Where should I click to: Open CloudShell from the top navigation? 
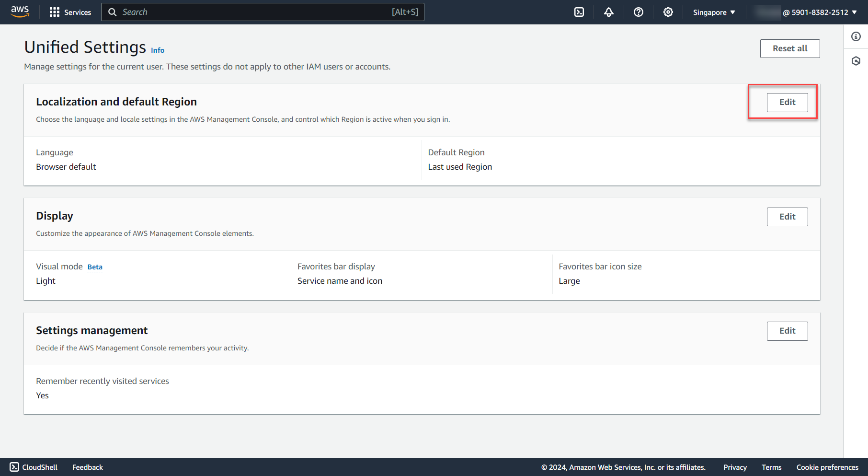(x=579, y=12)
